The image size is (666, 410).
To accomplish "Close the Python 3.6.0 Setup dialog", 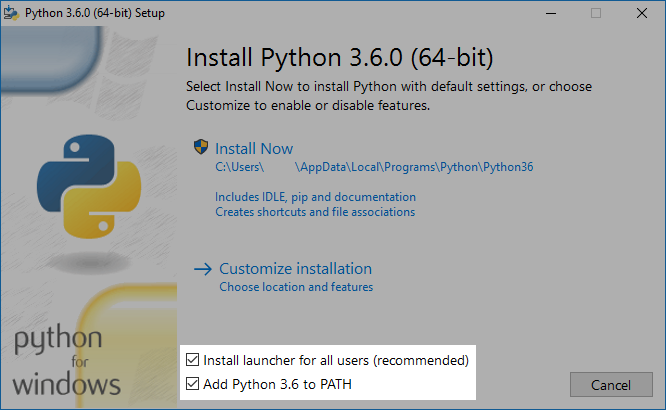I will (642, 13).
